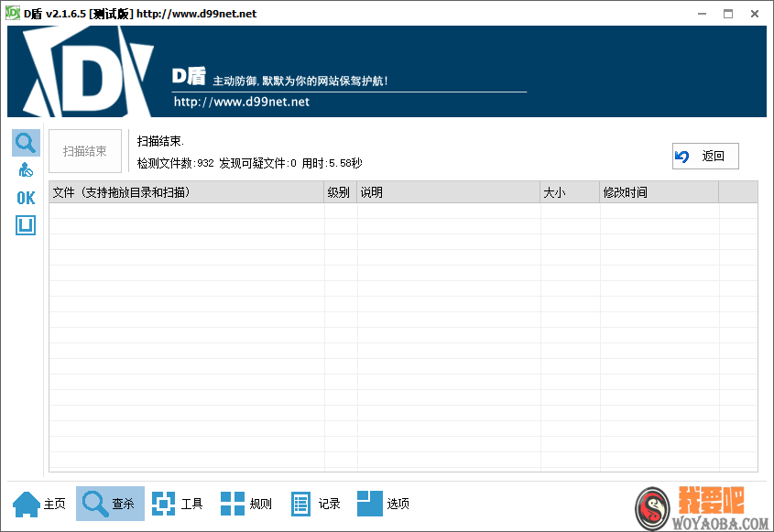The image size is (774, 532).
Task: Click the block/stop icon in left sidebar
Action: tap(25, 169)
